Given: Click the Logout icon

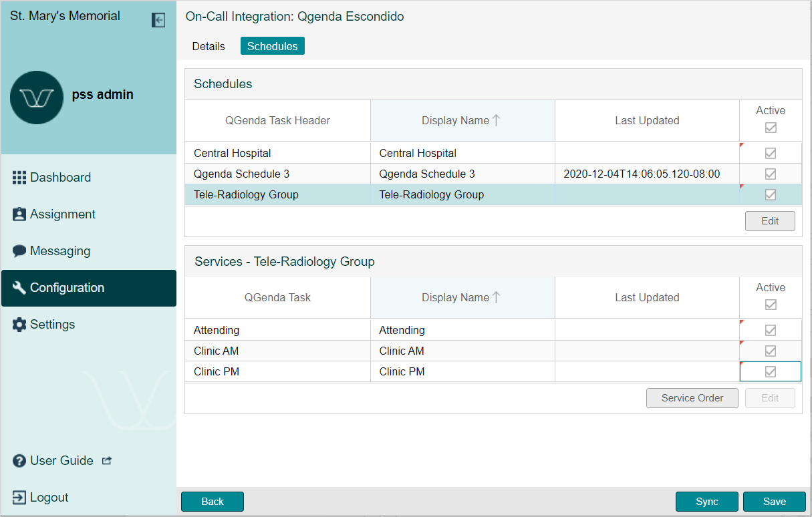Looking at the screenshot, I should [x=19, y=498].
